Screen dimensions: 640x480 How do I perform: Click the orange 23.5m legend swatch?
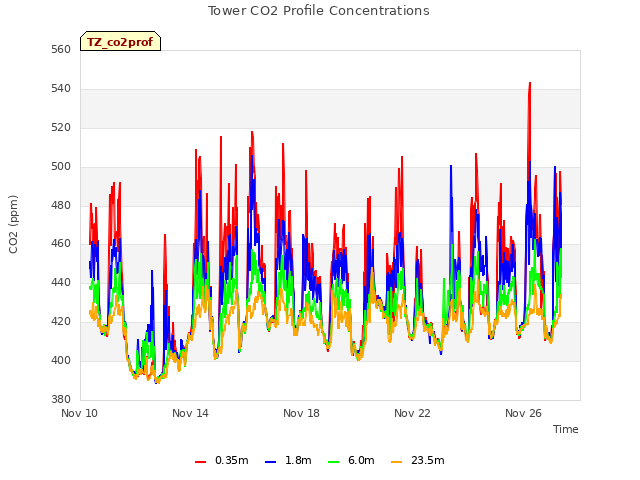tap(396, 462)
